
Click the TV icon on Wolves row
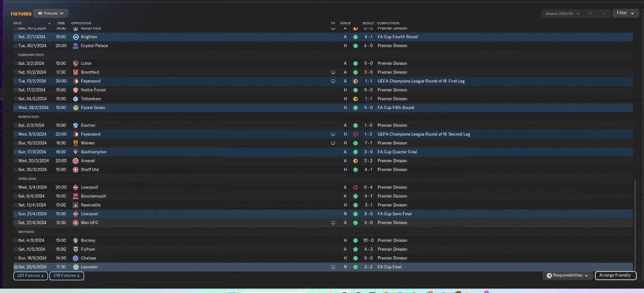point(333,143)
